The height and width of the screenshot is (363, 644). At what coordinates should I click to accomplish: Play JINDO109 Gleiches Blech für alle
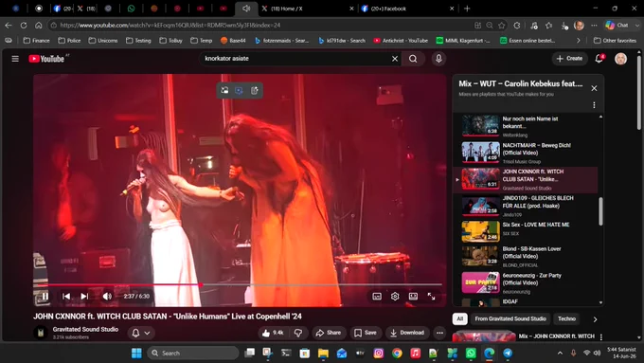tap(526, 206)
